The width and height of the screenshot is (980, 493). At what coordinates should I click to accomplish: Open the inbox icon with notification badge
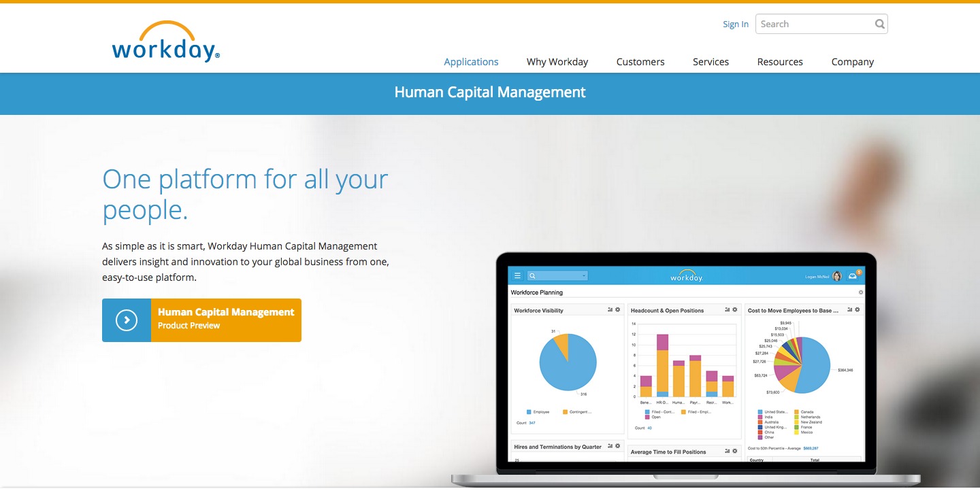tap(853, 276)
